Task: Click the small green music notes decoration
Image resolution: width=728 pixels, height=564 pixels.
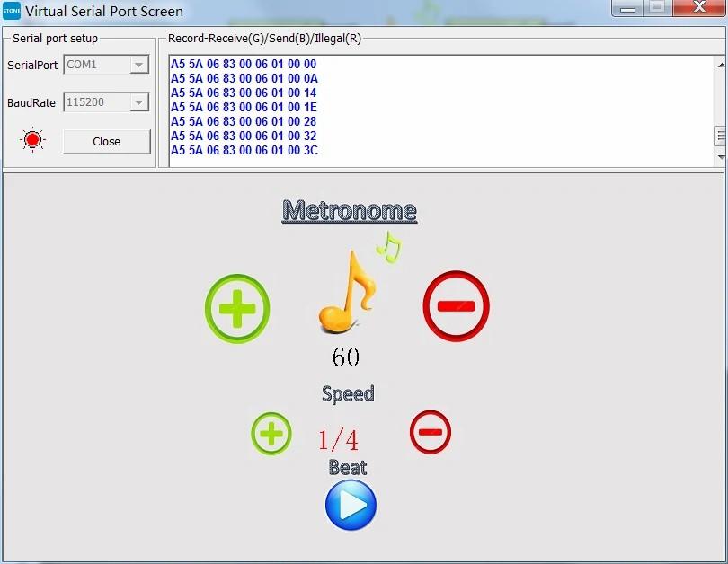Action: coord(389,248)
